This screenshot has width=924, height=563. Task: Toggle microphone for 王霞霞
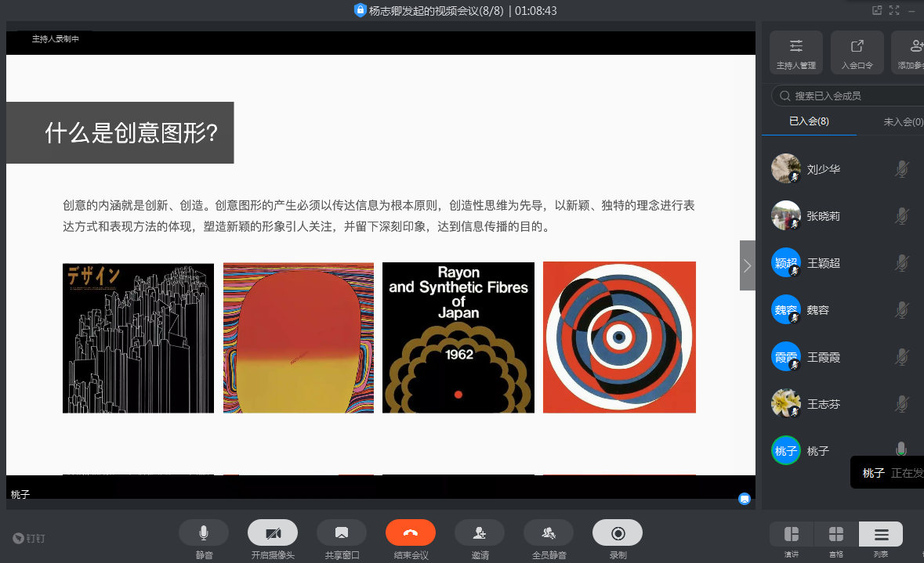[901, 357]
